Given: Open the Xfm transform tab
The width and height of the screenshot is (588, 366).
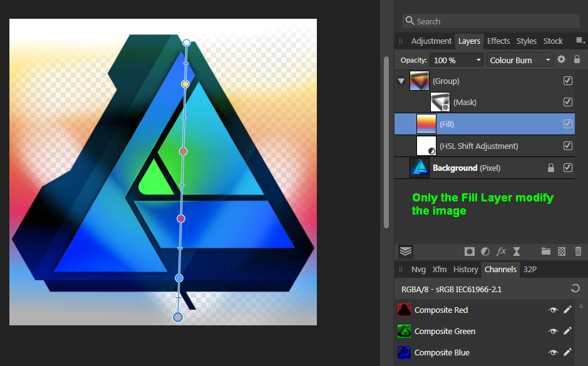Looking at the screenshot, I should click(440, 270).
